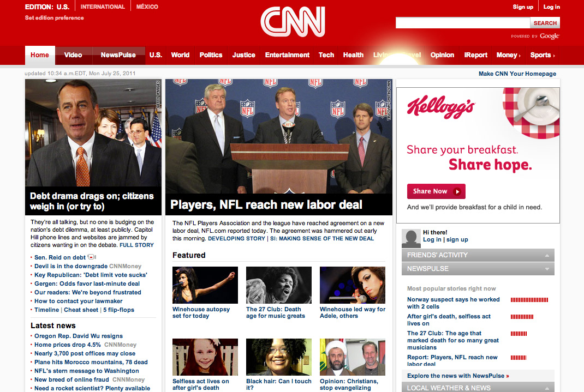Click the Share Now button

(436, 191)
